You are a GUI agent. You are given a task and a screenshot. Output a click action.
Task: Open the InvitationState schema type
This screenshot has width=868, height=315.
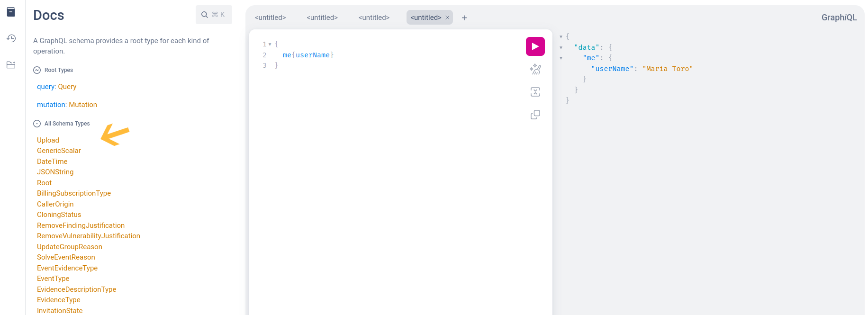(x=60, y=311)
